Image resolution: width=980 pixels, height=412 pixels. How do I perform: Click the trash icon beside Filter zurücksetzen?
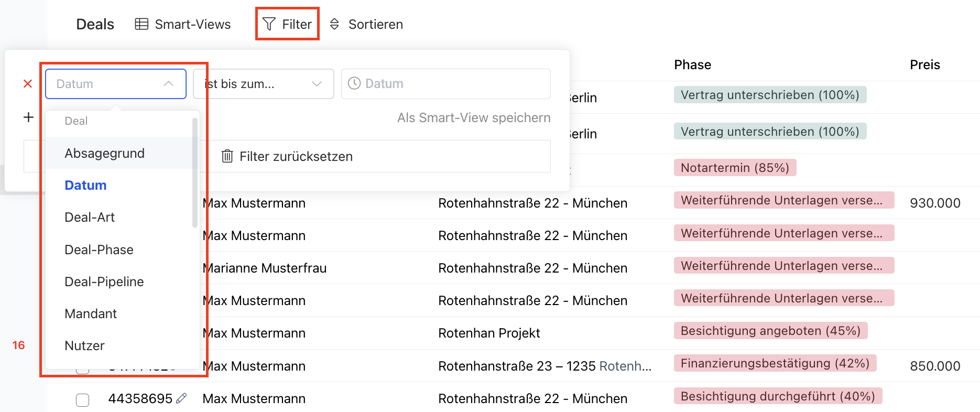coord(227,156)
